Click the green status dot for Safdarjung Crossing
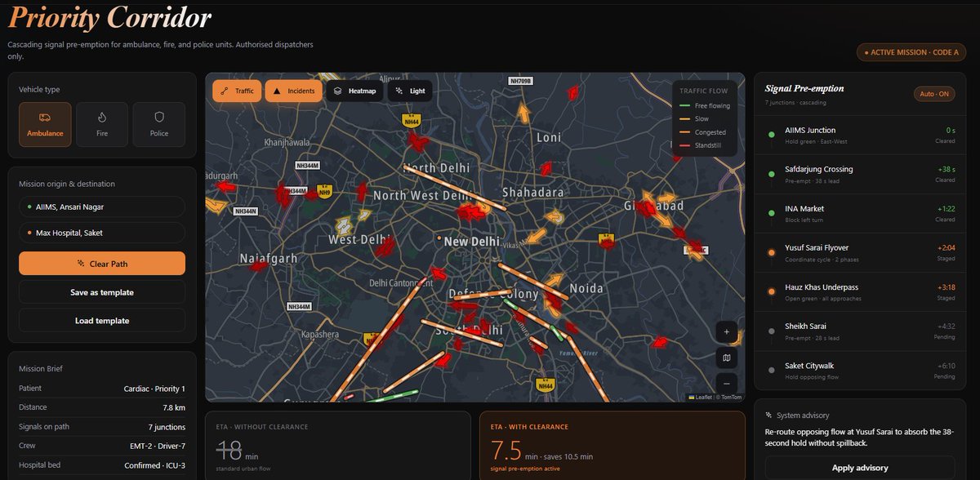This screenshot has height=480, width=980. [x=772, y=174]
